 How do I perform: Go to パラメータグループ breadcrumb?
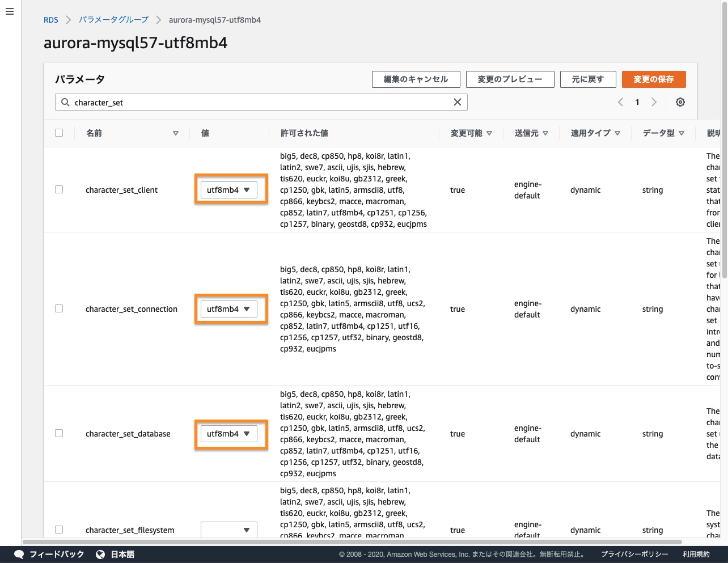tap(113, 20)
